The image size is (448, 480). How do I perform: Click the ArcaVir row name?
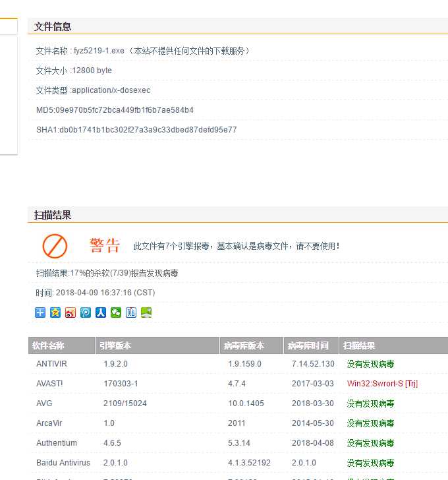(49, 423)
